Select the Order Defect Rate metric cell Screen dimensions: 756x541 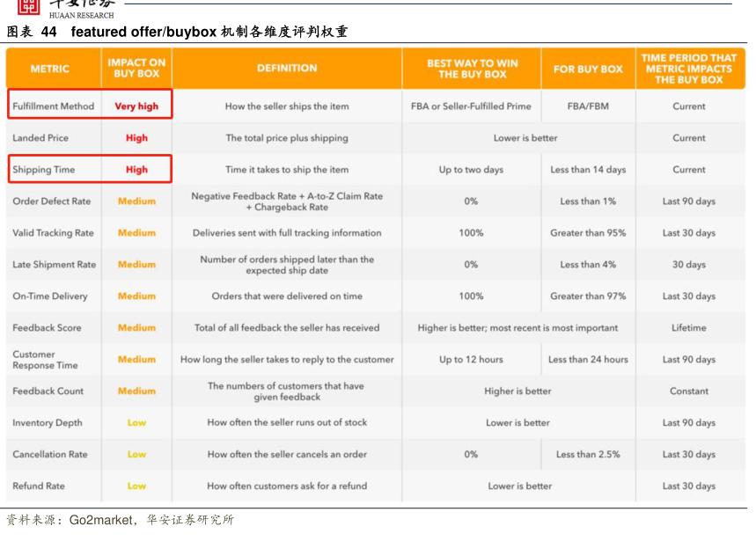(x=52, y=201)
